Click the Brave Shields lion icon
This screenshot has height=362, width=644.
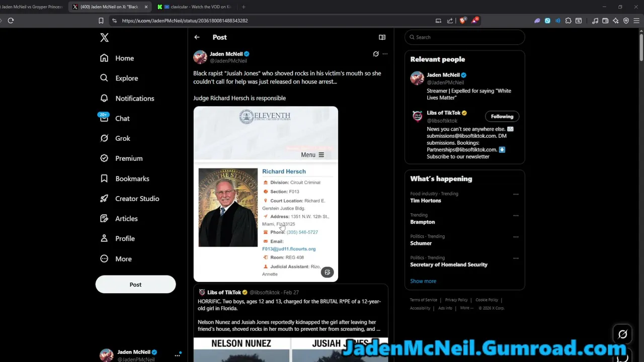[x=463, y=21]
